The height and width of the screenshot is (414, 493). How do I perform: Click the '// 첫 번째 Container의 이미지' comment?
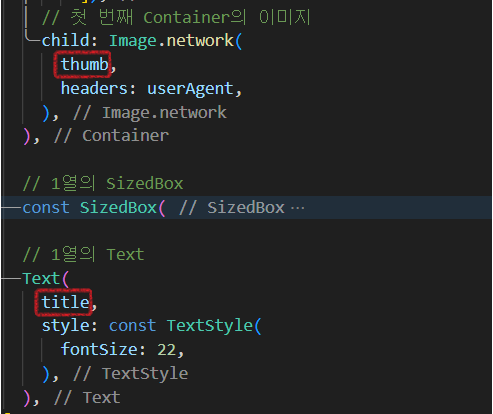(x=176, y=17)
